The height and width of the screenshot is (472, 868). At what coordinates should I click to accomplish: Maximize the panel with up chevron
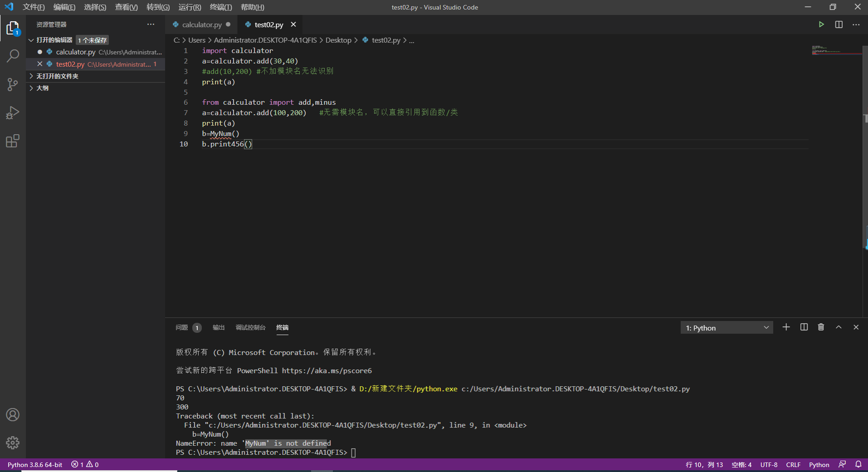click(x=839, y=327)
